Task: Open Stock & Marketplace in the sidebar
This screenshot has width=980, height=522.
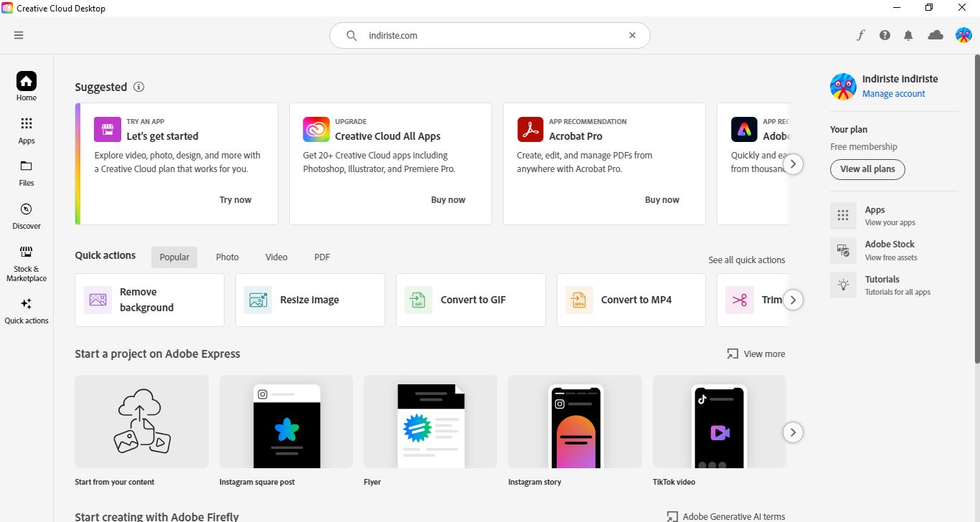Action: pyautogui.click(x=27, y=263)
